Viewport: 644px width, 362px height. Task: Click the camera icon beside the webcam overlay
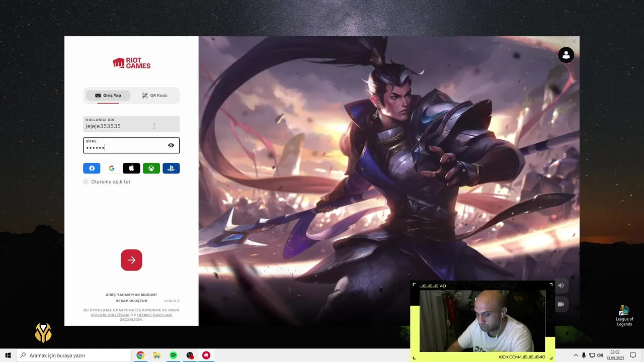click(561, 304)
